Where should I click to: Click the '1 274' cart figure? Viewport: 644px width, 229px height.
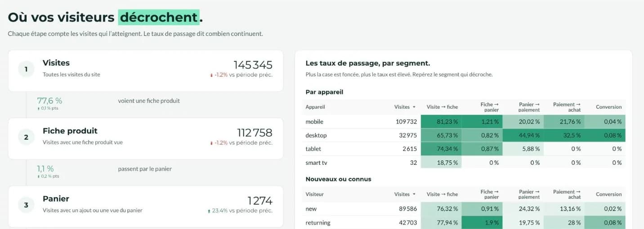(260, 200)
